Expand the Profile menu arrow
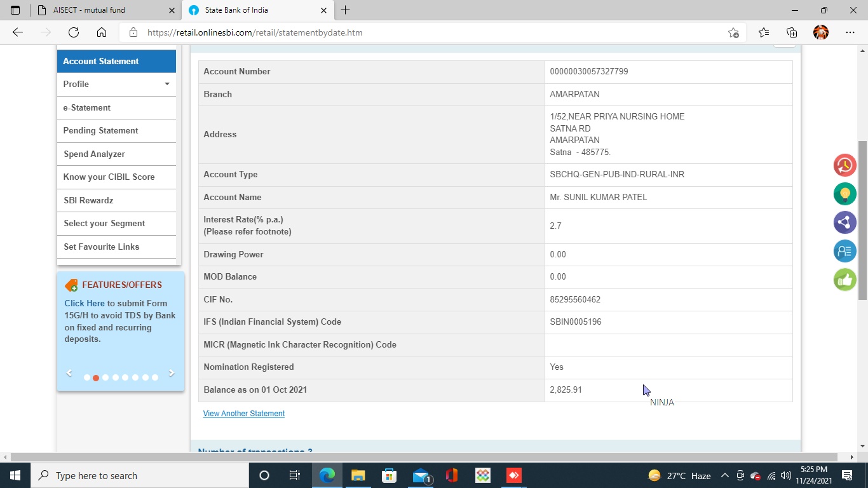 pyautogui.click(x=167, y=84)
